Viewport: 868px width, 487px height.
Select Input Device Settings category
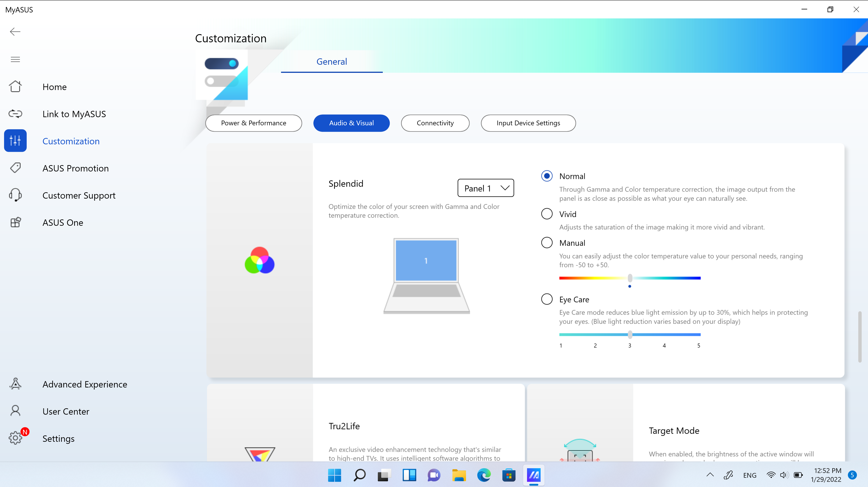click(528, 123)
